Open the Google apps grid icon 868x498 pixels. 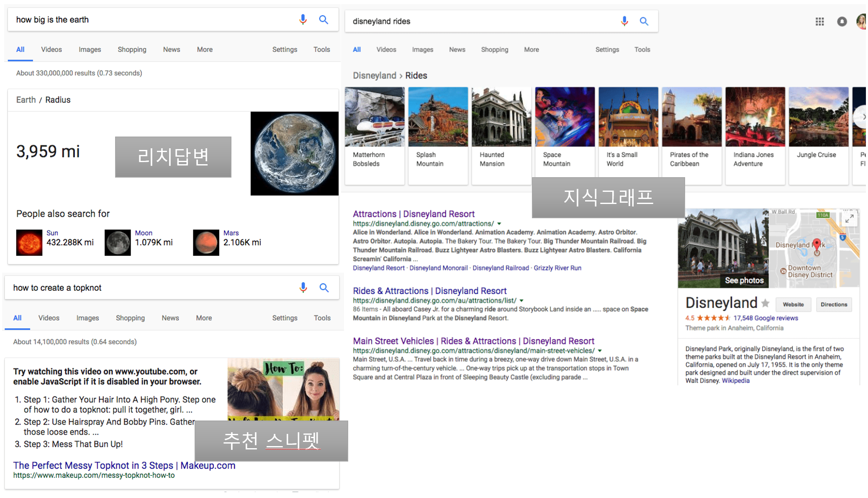tap(819, 21)
